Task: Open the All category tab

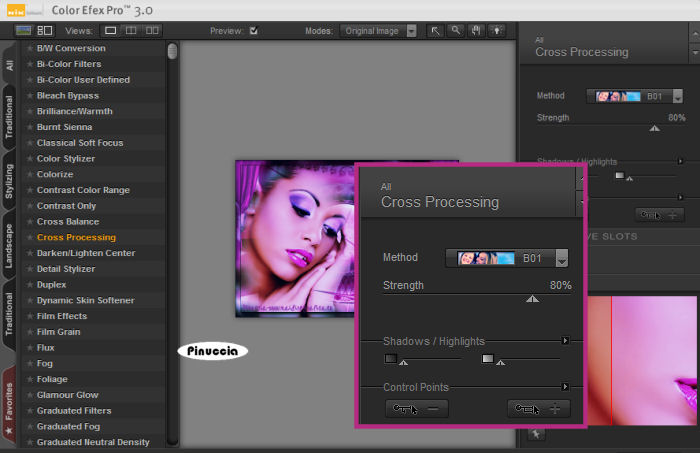Action: tap(9, 65)
